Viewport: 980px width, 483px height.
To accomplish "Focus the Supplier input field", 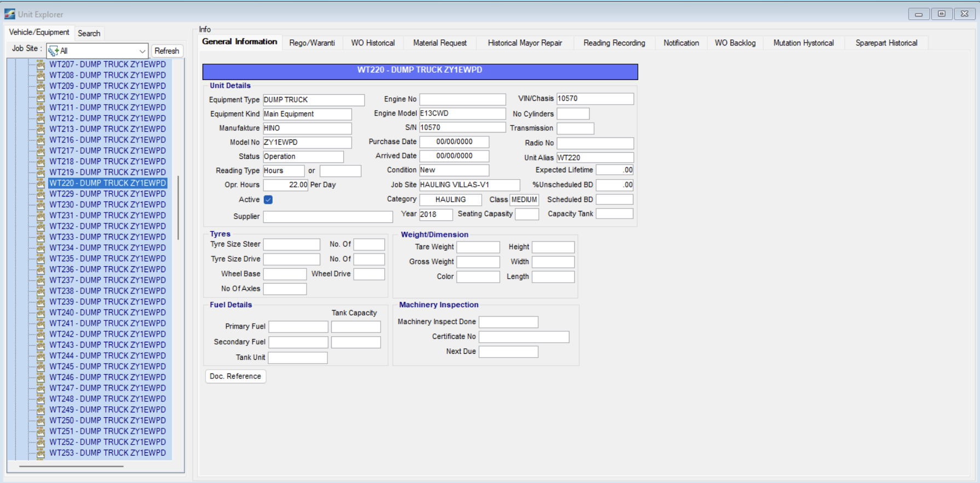I will 328,217.
